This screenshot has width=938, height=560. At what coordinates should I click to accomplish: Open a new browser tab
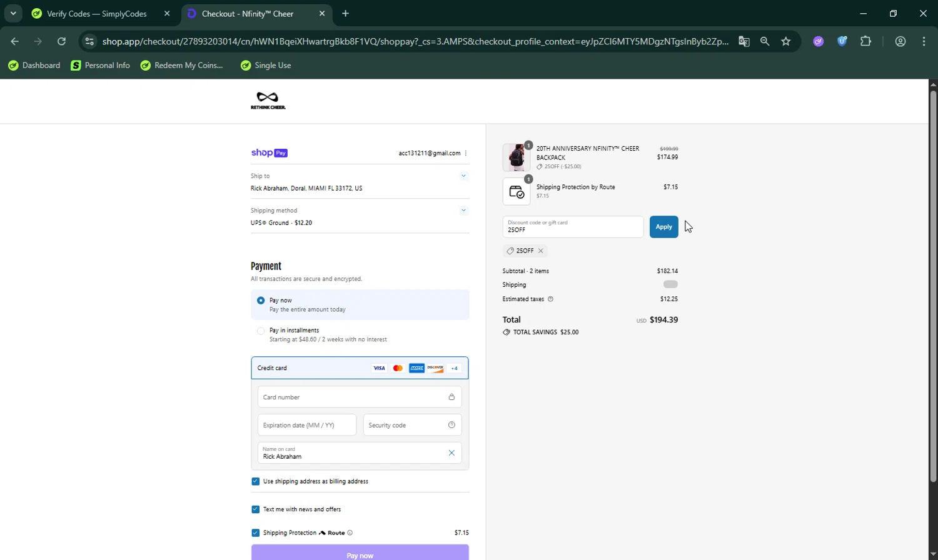346,13
